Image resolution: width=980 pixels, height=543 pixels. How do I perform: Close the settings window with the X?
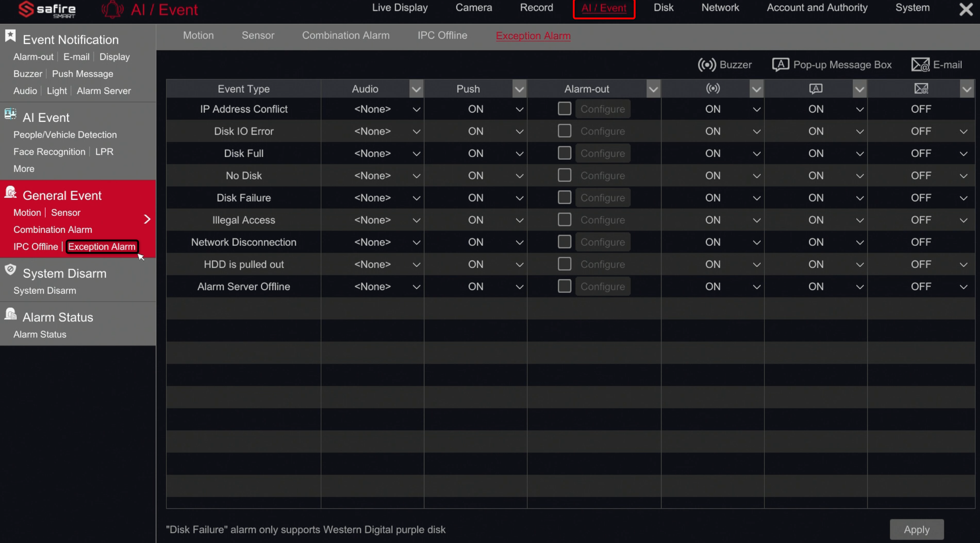(x=965, y=9)
